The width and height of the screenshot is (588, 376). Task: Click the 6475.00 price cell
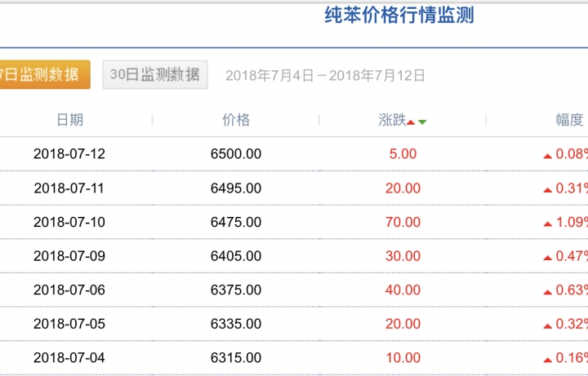click(236, 222)
